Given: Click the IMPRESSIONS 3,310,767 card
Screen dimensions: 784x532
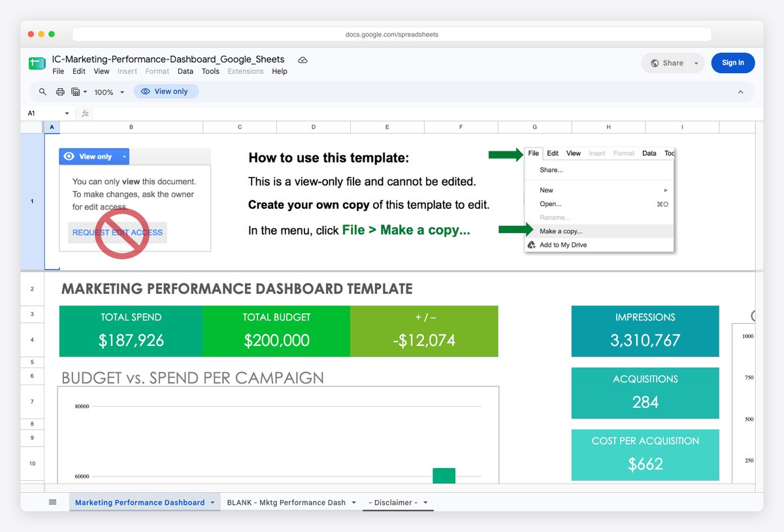Looking at the screenshot, I should point(645,331).
